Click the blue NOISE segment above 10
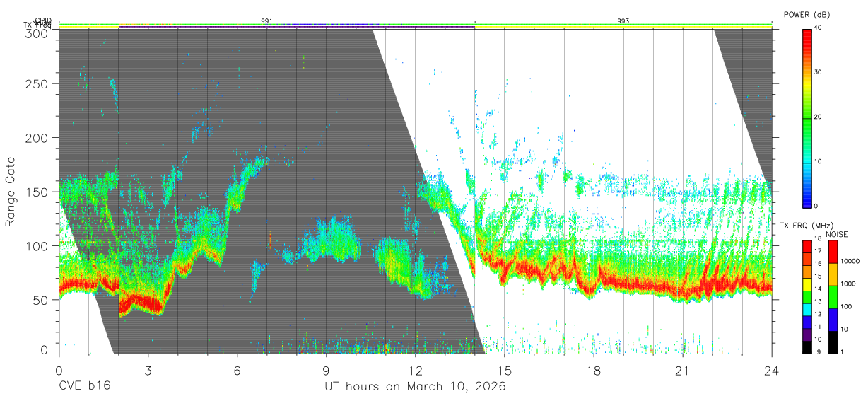The width and height of the screenshot is (868, 401). tap(833, 319)
